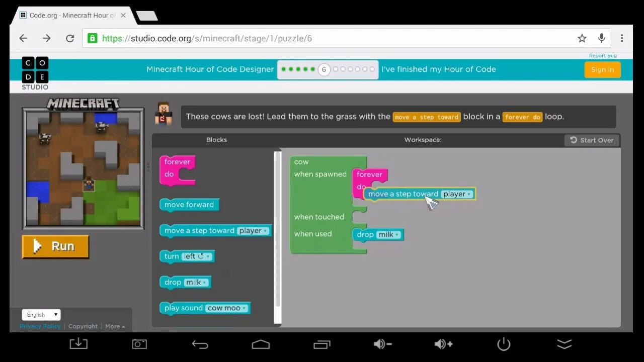Open the toolbox drop milk dropdown

196,283
